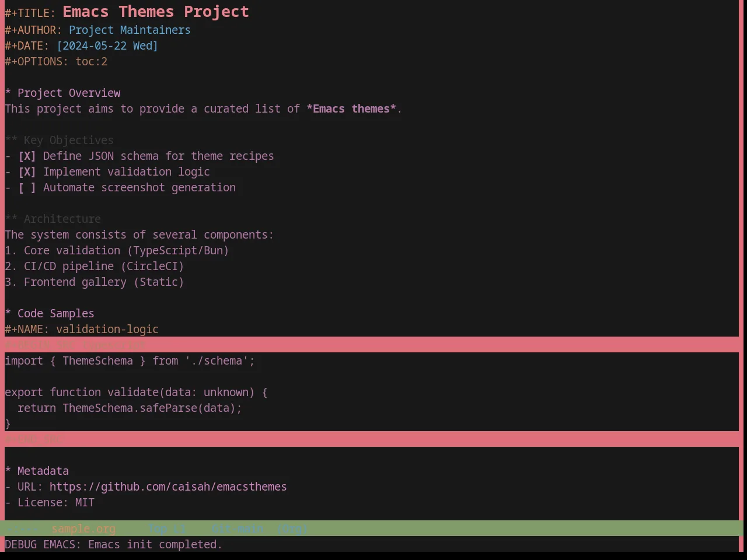
Task: Click the [2024-05-22 Wed] date stamp
Action: coord(107,45)
